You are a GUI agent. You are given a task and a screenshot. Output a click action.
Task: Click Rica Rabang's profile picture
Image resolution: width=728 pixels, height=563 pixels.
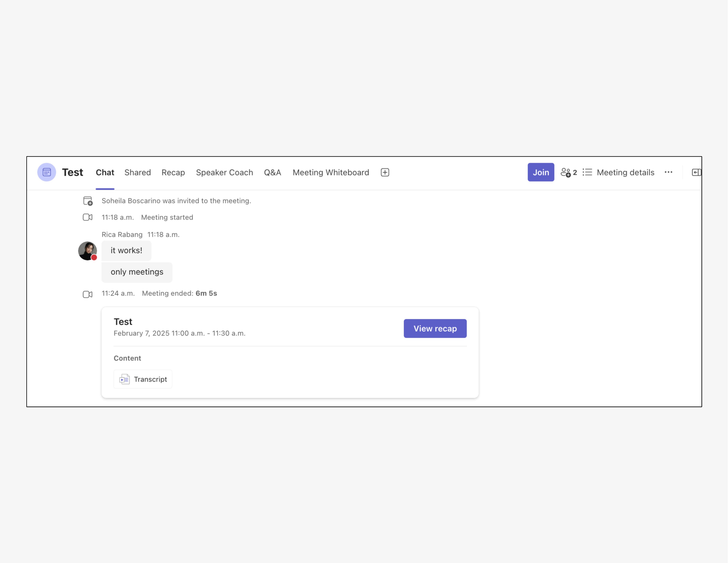pos(87,251)
